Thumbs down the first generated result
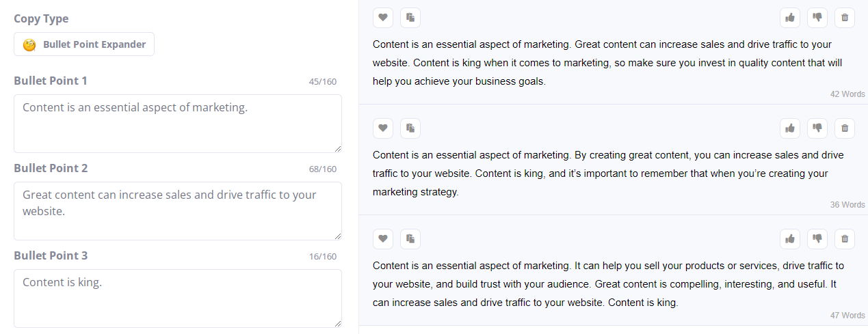This screenshot has width=868, height=334. pyautogui.click(x=817, y=17)
